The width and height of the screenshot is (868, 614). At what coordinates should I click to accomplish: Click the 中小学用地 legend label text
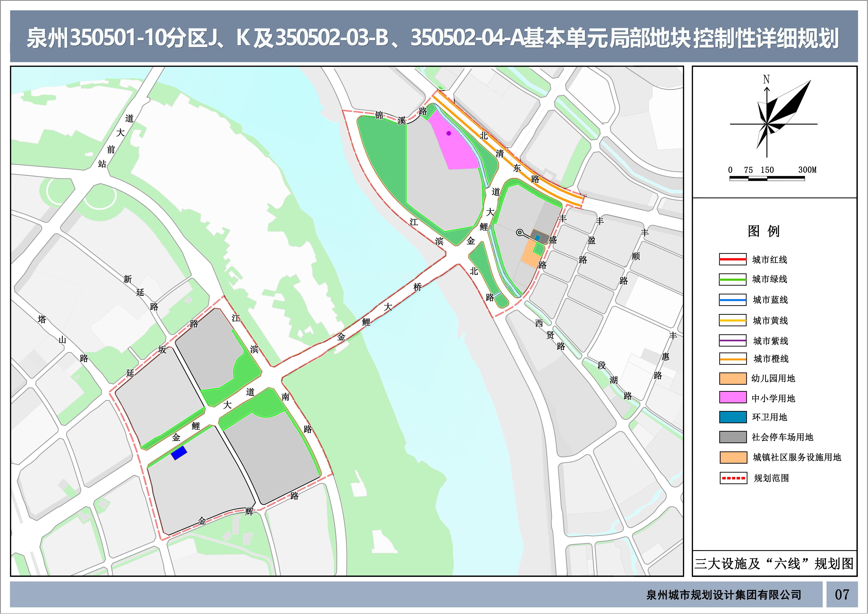point(774,398)
